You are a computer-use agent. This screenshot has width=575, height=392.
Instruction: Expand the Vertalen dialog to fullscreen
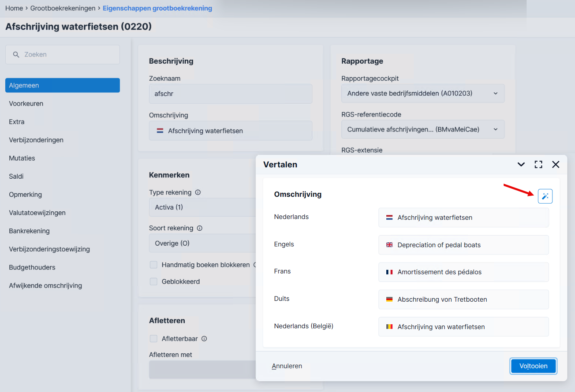coord(538,165)
